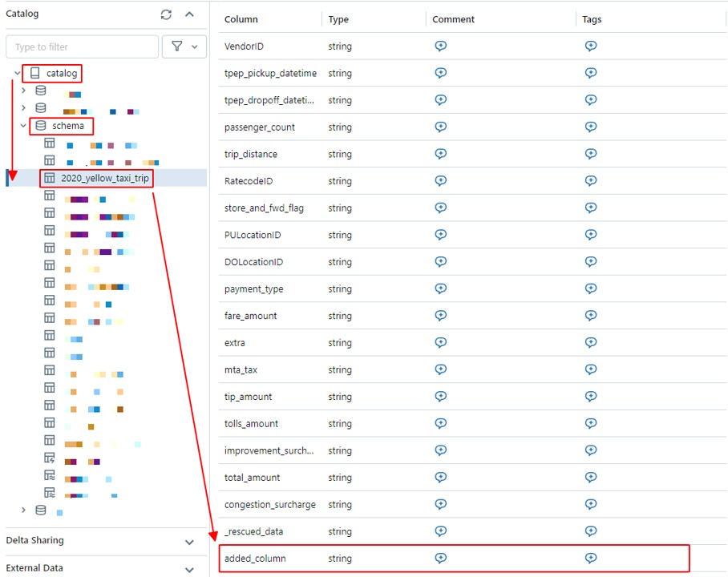Expand the Delta Sharing section

[189, 542]
